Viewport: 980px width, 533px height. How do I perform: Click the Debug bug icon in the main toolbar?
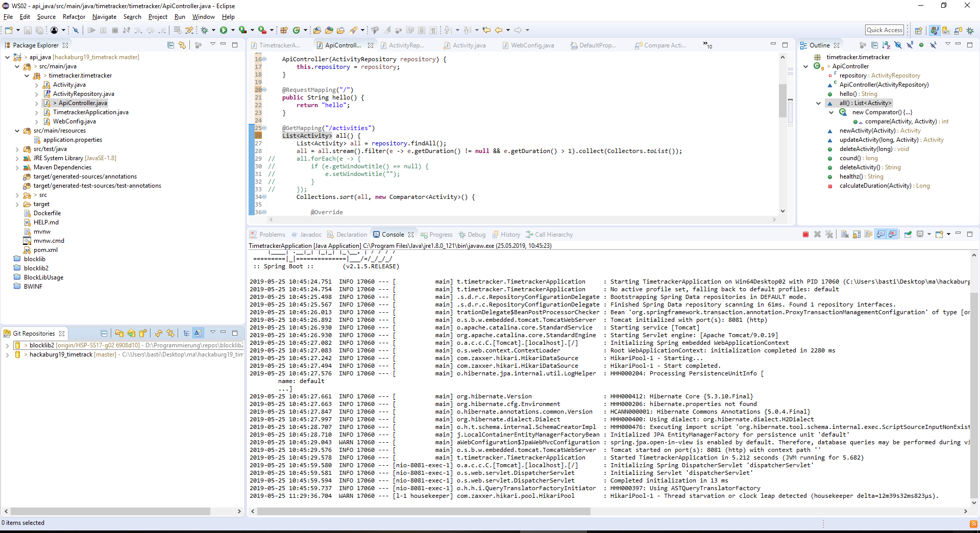205,31
